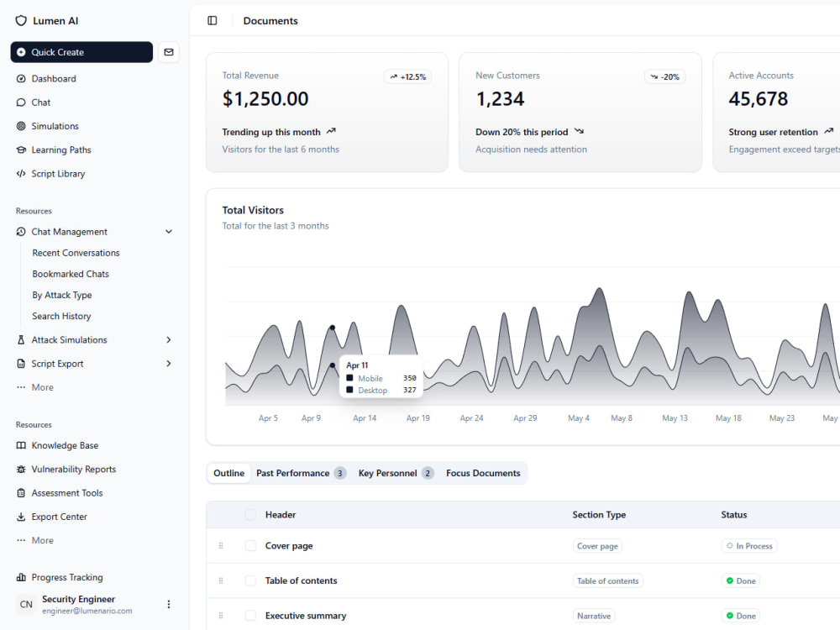Click the engineer@lumenario.com email text
The height and width of the screenshot is (630, 840).
pos(87,612)
